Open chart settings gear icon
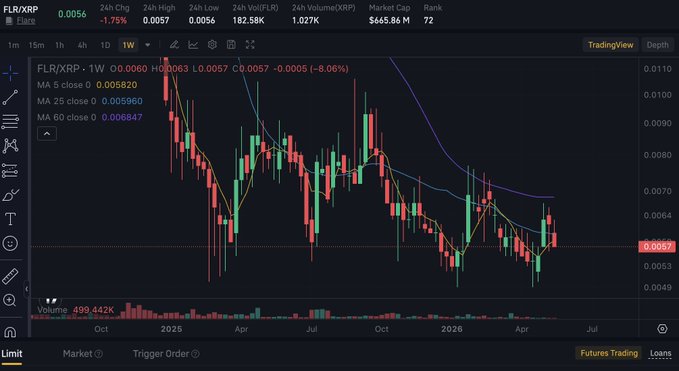 tap(212, 45)
